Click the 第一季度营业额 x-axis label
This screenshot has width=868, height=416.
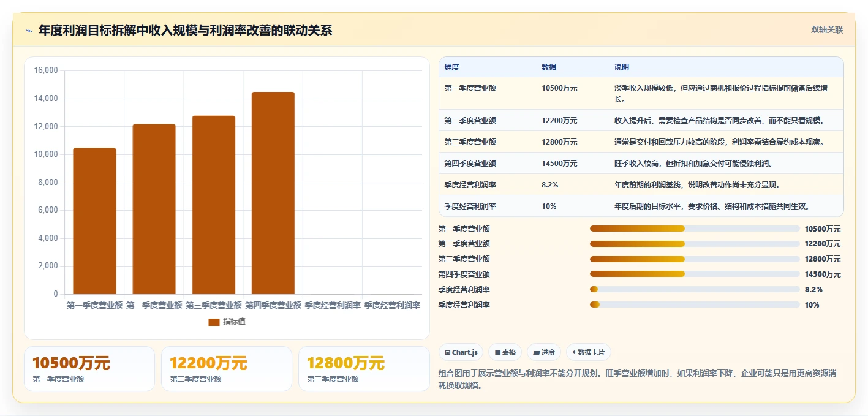click(94, 305)
